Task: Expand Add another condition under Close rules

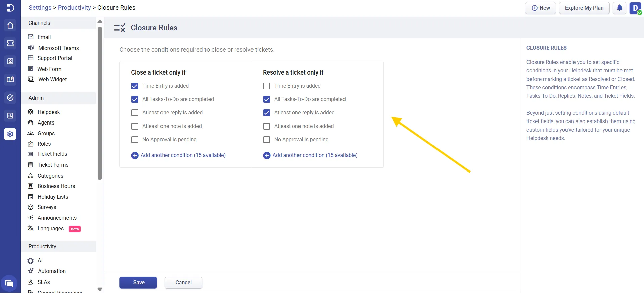Action: coord(178,155)
